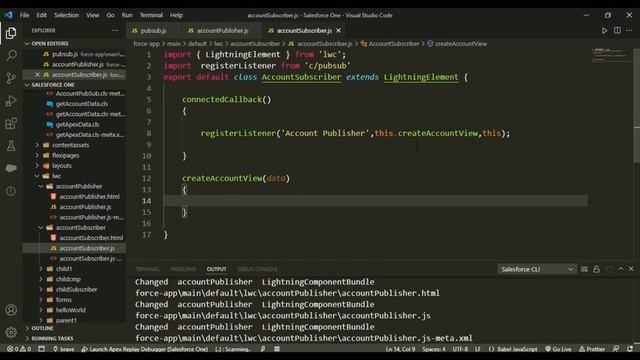The image size is (640, 360).
Task: Open getApexData.cls in explorer
Action: pyautogui.click(x=78, y=124)
